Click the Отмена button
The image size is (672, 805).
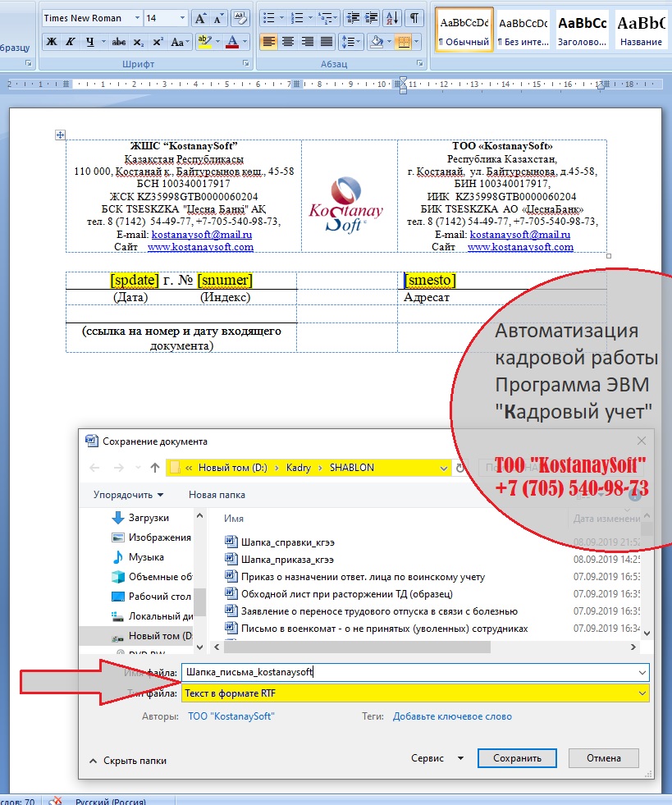tap(604, 758)
